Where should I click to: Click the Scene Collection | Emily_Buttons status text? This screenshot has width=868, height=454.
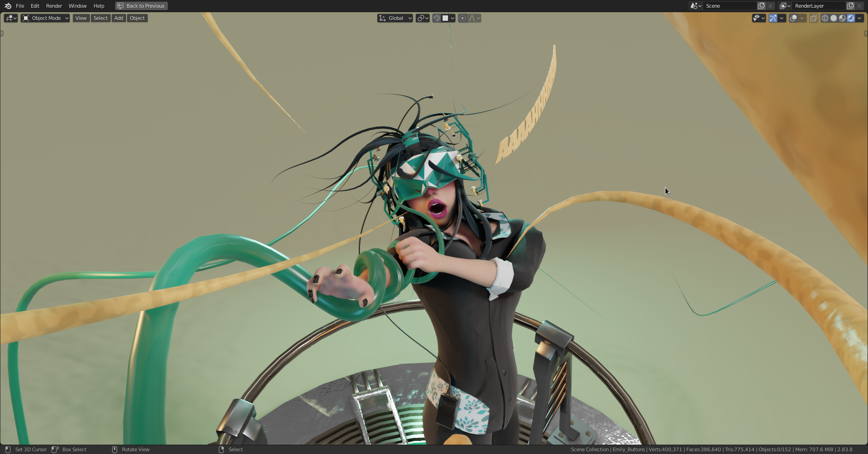point(608,449)
